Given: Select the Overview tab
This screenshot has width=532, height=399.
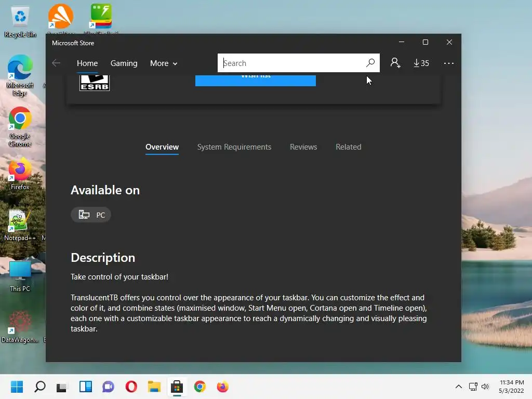Looking at the screenshot, I should pyautogui.click(x=162, y=147).
